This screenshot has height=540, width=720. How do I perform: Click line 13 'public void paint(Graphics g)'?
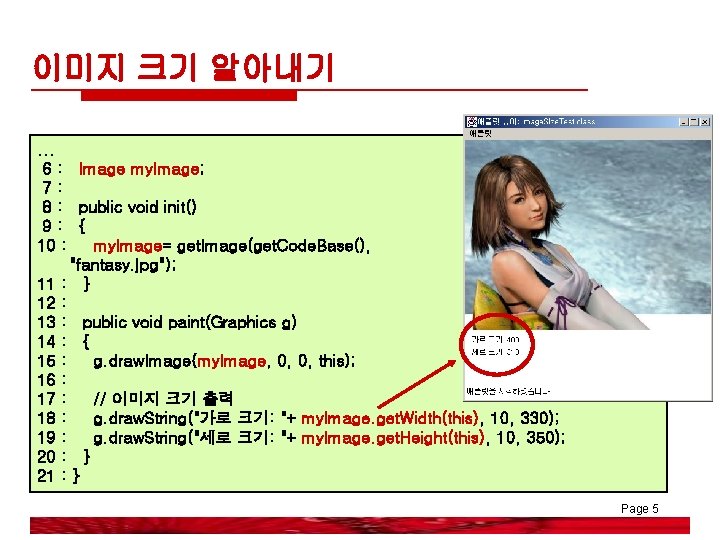click(x=189, y=322)
